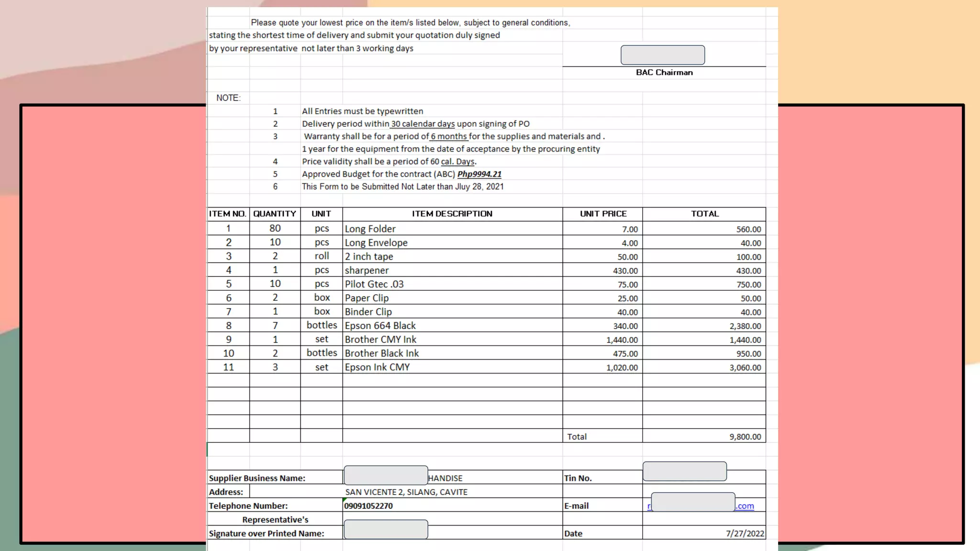980x551 pixels.
Task: Click the ITEM DESCRIPTION column header
Action: pos(452,214)
